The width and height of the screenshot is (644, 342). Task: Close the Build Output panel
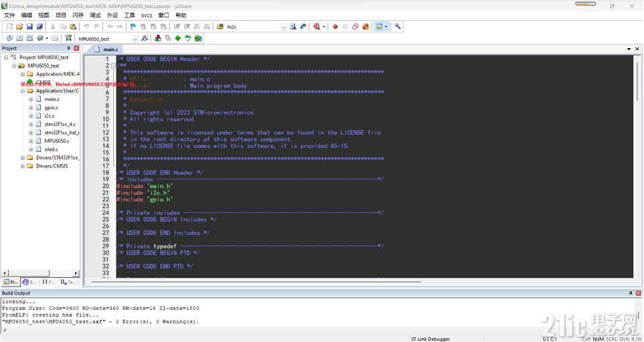[638, 293]
